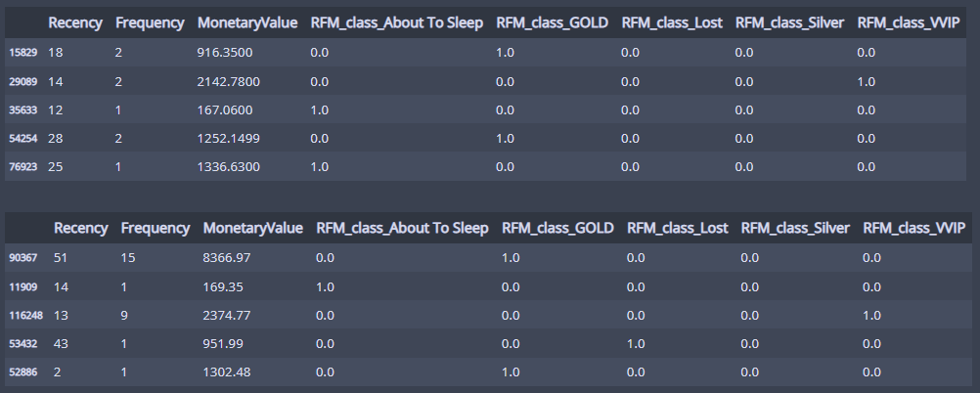The width and height of the screenshot is (980, 393).
Task: Select row index 54254
Action: (x=23, y=138)
